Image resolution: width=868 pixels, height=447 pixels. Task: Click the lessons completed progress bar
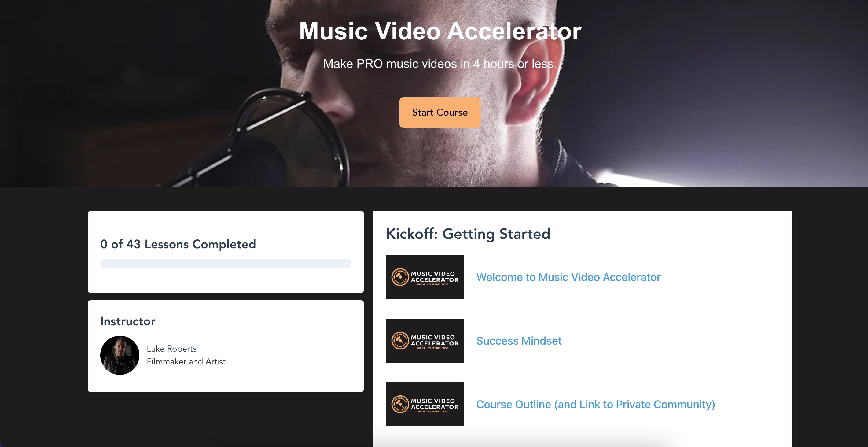pyautogui.click(x=226, y=263)
